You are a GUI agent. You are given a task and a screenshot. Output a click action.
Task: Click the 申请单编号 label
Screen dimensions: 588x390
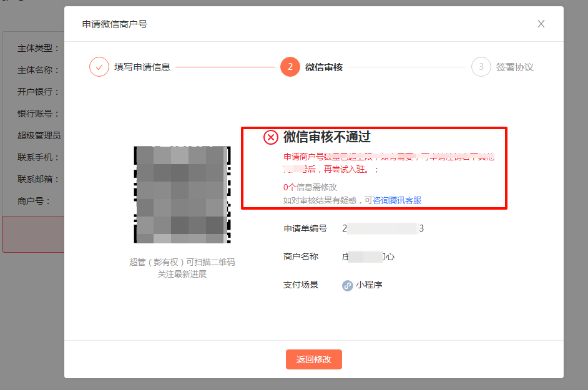point(305,228)
